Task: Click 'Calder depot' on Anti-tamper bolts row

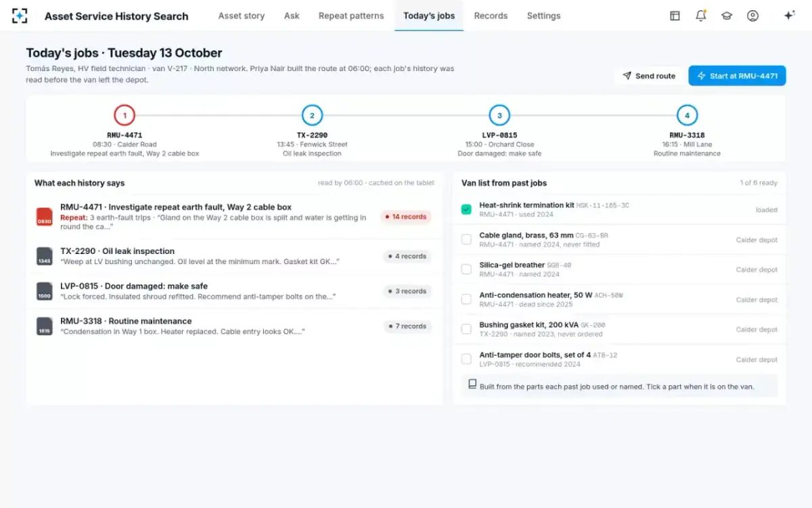Action: (757, 360)
